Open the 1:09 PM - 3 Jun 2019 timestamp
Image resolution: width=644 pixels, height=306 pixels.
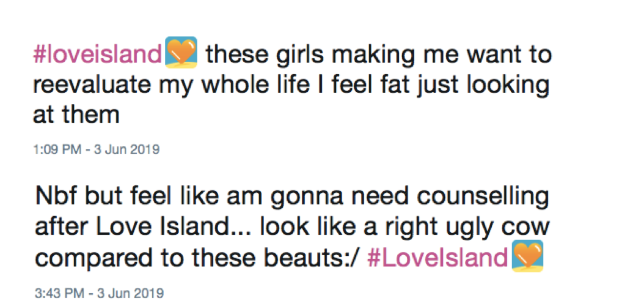(x=96, y=149)
